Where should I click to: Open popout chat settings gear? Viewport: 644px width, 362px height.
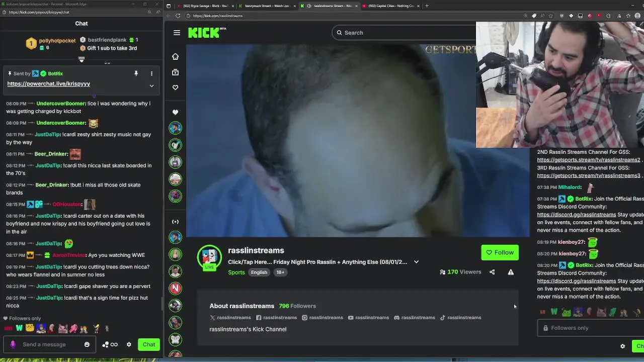[x=129, y=344]
